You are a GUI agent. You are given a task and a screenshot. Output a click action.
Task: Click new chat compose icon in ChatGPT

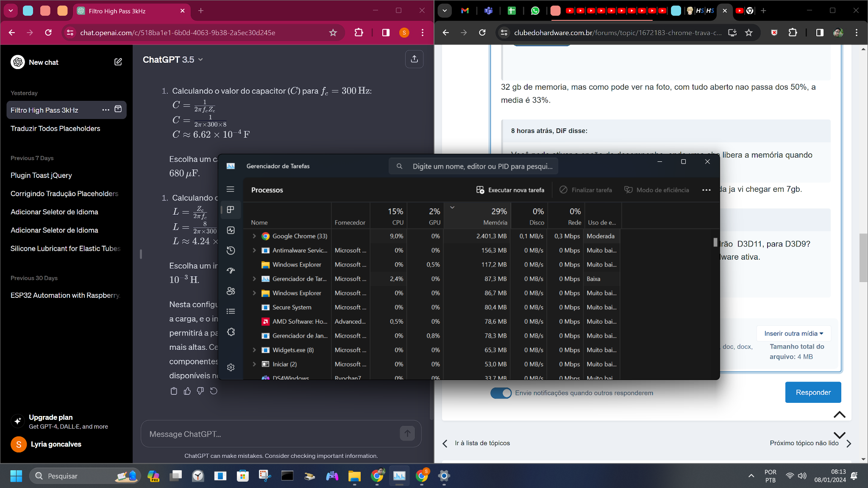coord(118,62)
